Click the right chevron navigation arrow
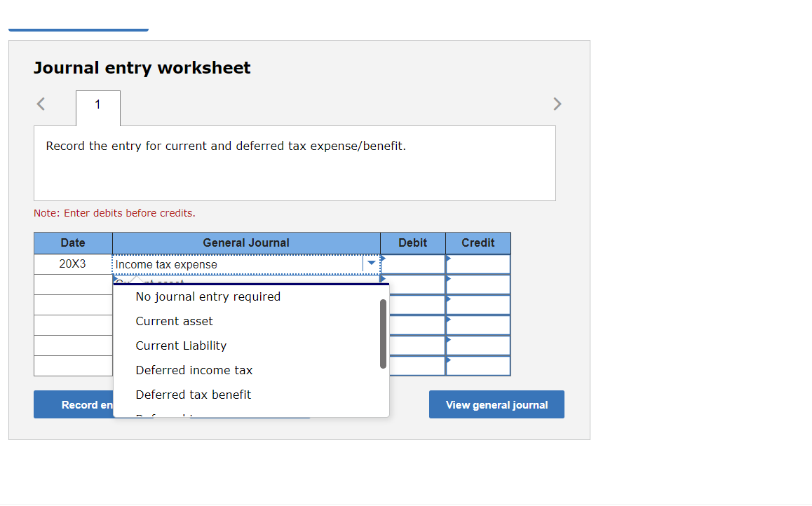 pos(557,104)
